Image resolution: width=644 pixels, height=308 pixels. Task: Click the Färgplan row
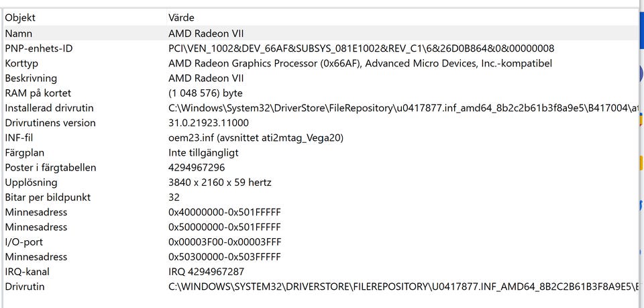[25, 152]
